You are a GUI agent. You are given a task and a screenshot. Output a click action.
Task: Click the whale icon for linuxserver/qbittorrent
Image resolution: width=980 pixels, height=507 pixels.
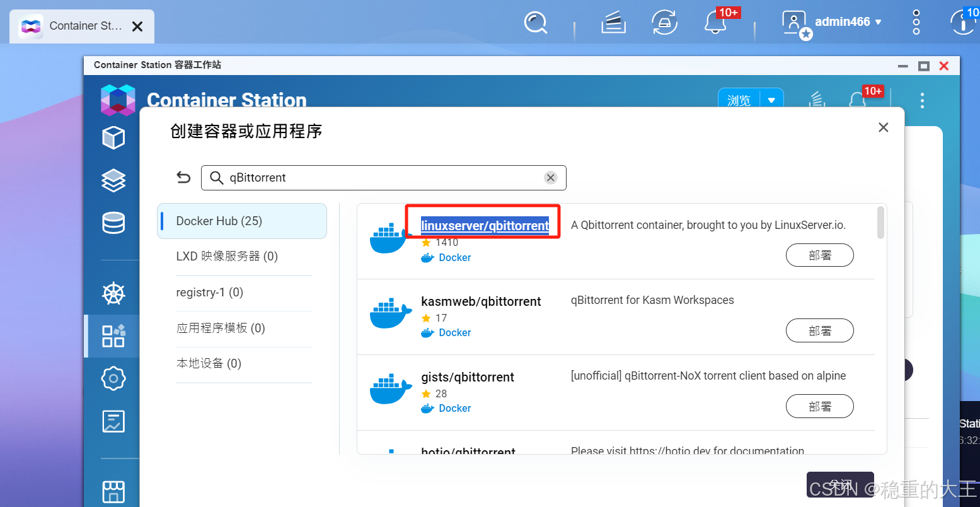(391, 238)
